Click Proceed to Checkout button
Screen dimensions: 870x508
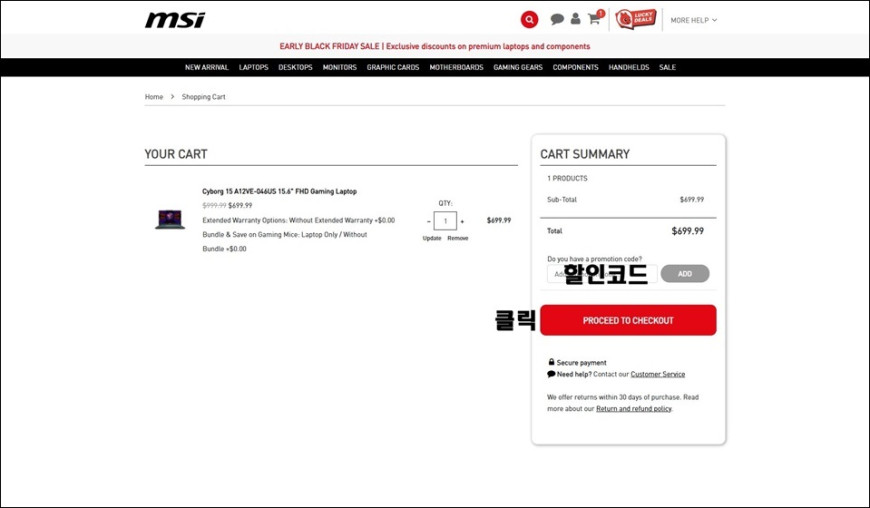tap(628, 320)
